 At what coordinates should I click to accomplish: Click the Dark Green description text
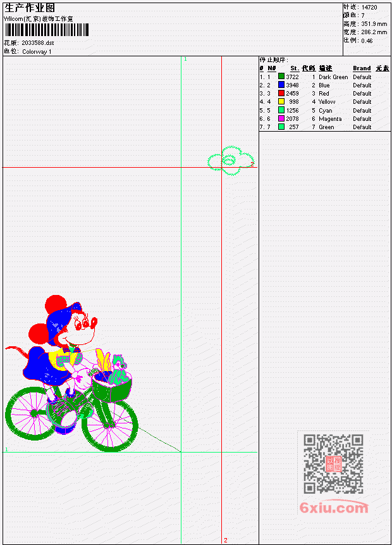click(333, 77)
